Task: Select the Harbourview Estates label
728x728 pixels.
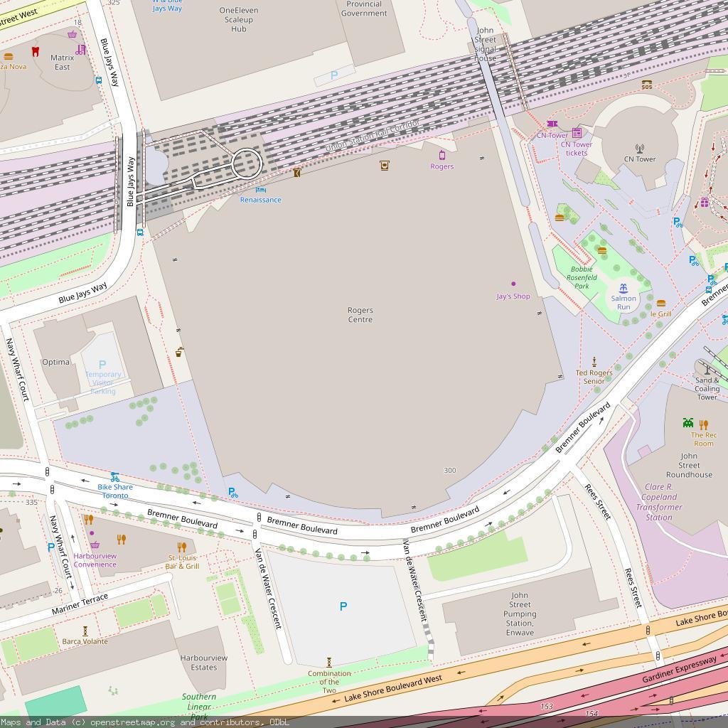Action: 204,663
